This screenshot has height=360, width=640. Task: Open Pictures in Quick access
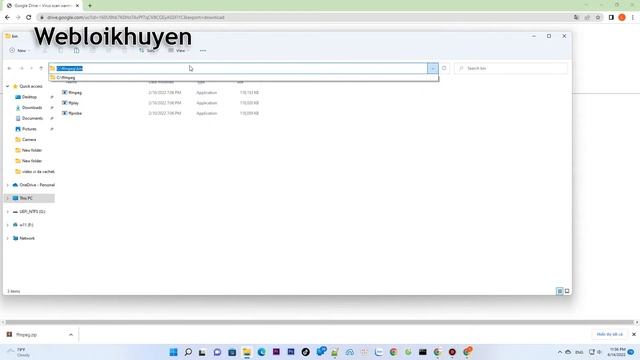point(29,129)
